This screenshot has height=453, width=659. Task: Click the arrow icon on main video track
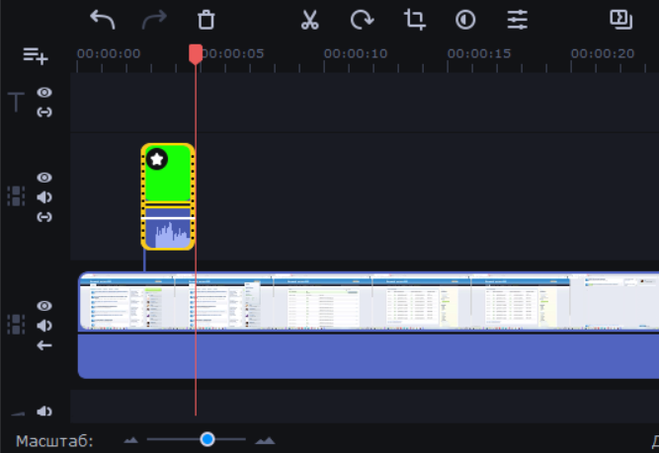tap(44, 345)
